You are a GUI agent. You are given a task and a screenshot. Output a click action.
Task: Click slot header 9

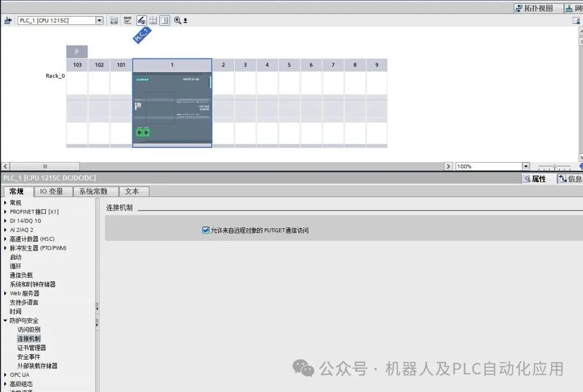[377, 65]
